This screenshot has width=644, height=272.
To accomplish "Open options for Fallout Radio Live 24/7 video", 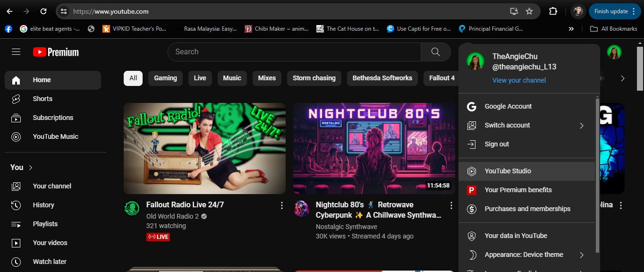I will [282, 205].
